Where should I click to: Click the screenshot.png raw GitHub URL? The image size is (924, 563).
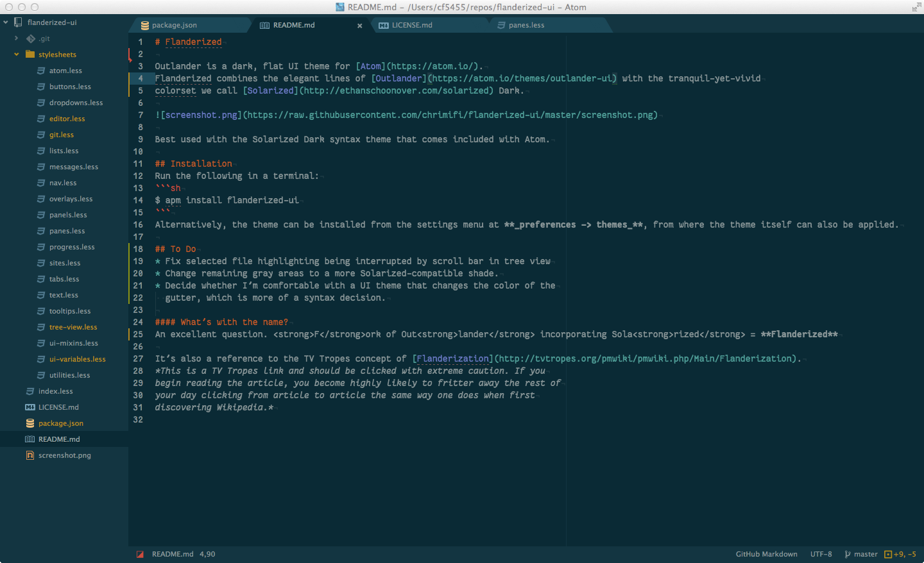point(450,115)
